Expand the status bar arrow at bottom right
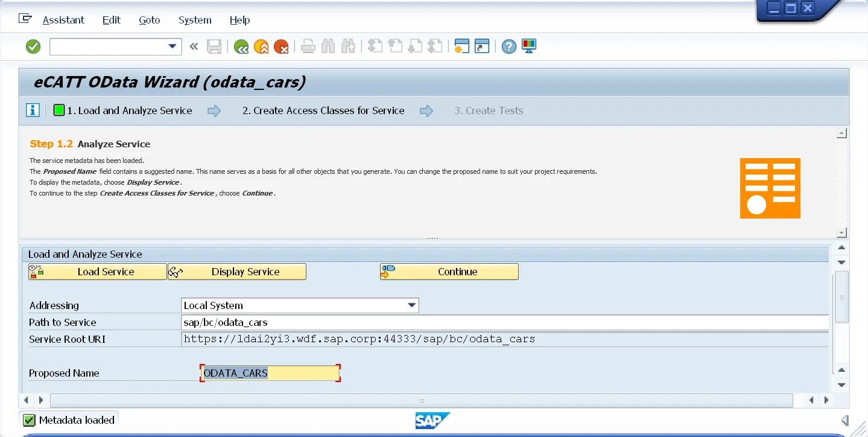868x437 pixels. point(845,420)
